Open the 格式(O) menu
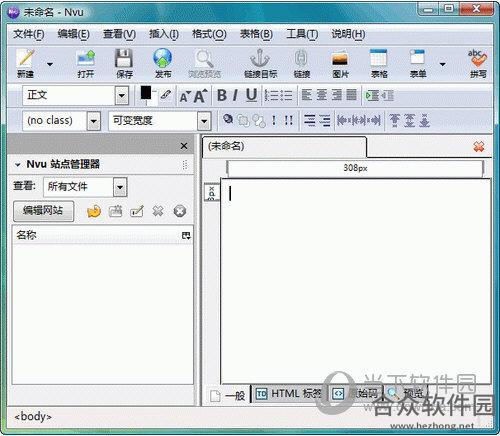 [x=209, y=34]
